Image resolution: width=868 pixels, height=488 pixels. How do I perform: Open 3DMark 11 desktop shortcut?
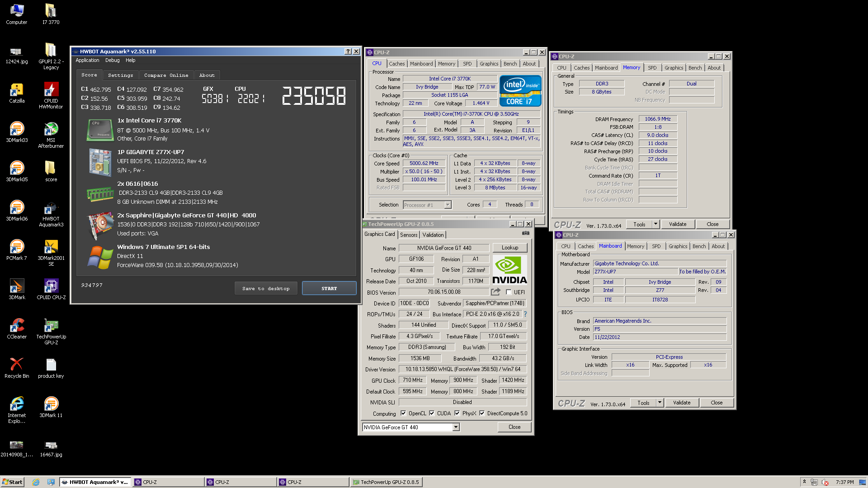point(51,407)
